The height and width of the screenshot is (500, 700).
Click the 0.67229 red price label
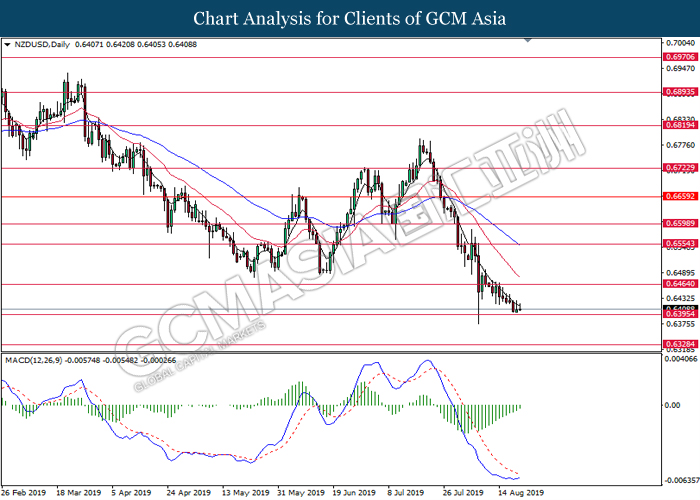[x=680, y=168]
